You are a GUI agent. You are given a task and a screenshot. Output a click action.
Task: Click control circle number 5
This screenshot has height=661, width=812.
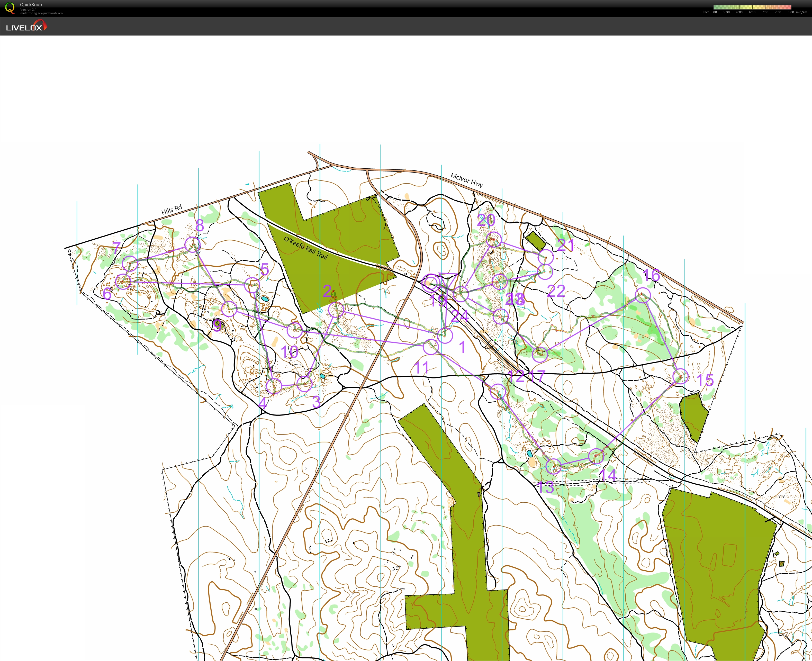tap(252, 285)
